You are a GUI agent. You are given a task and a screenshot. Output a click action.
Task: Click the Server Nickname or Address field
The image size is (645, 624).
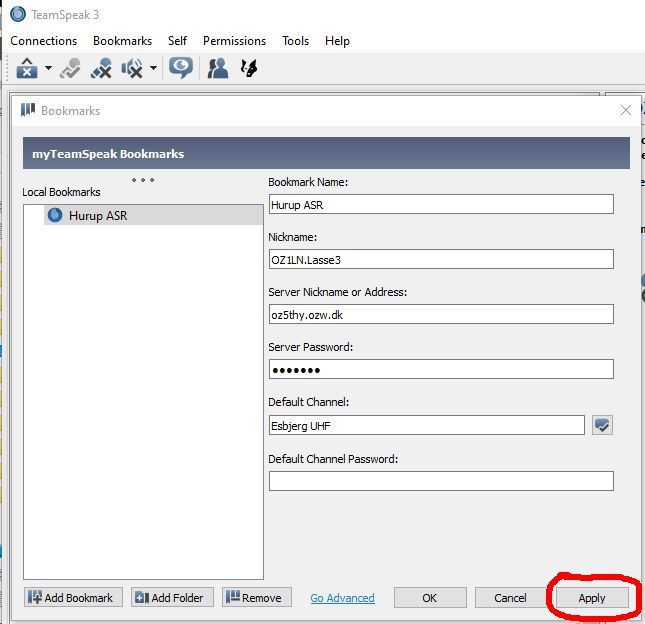441,314
